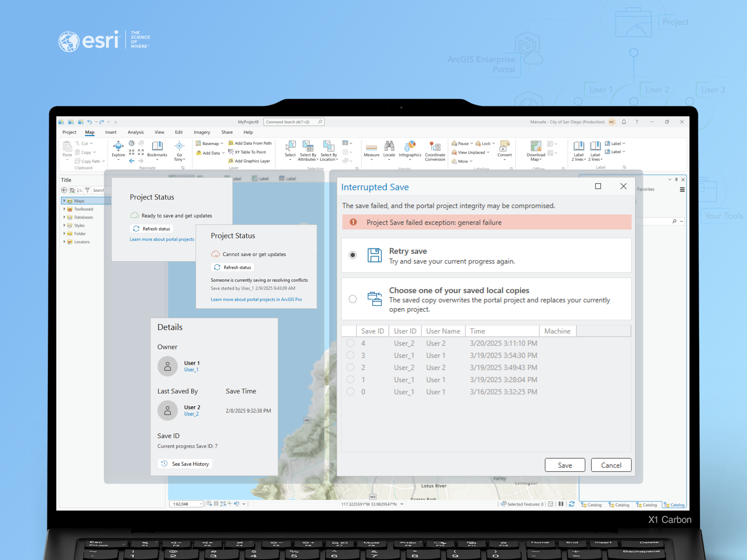Click the Save ID column header
Screen dimensions: 747x560
tap(373, 331)
